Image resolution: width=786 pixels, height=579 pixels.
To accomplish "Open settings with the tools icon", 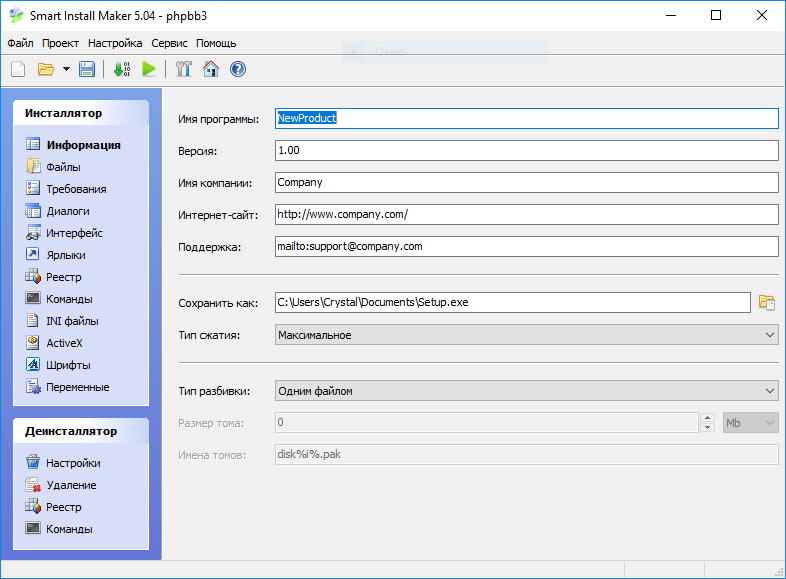I will [183, 69].
